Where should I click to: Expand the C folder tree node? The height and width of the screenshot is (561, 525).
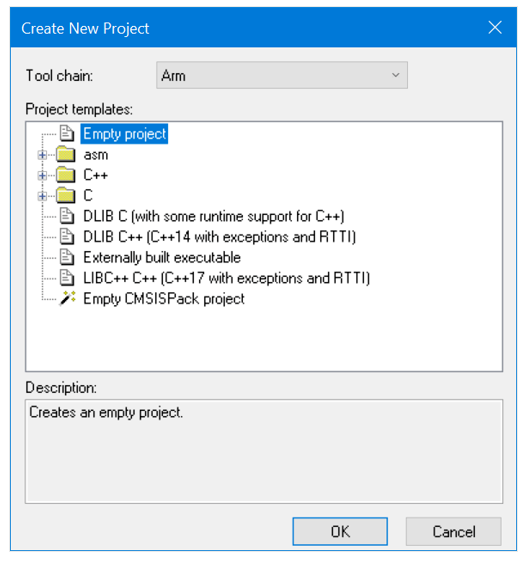pyautogui.click(x=42, y=196)
